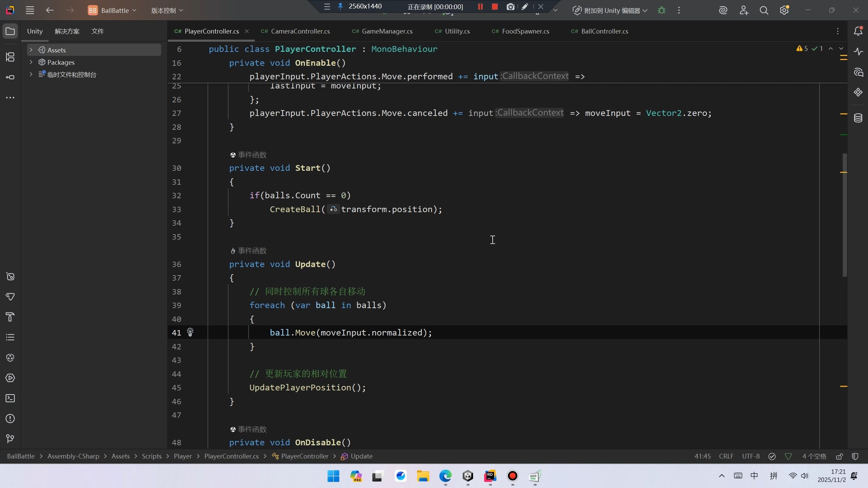Viewport: 868px width, 488px height.
Task: Toggle read-only lock in status bar
Action: pyautogui.click(x=840, y=456)
